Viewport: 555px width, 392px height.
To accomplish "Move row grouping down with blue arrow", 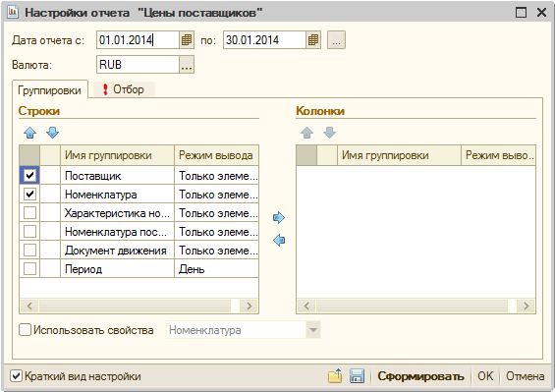I will (x=52, y=133).
